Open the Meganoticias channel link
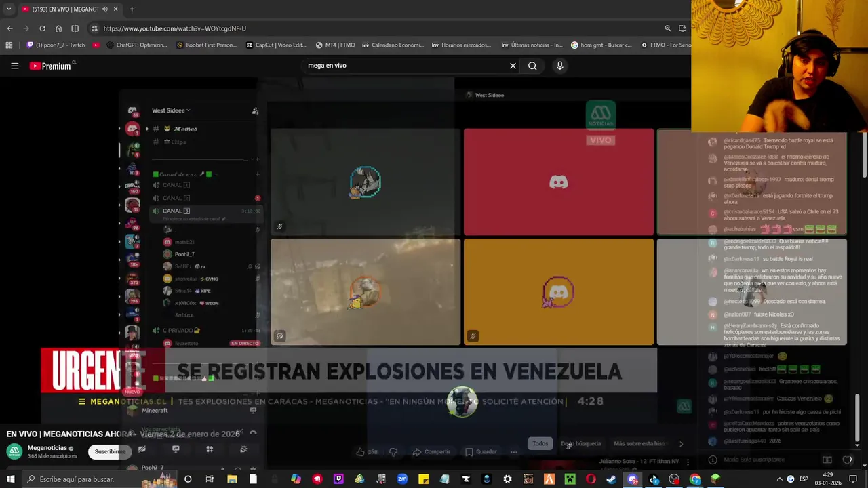 47,448
